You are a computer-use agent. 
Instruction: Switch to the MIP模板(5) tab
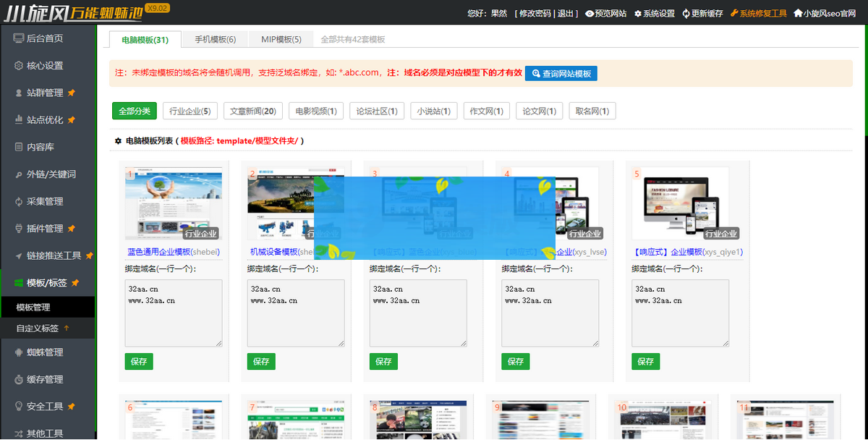point(281,39)
